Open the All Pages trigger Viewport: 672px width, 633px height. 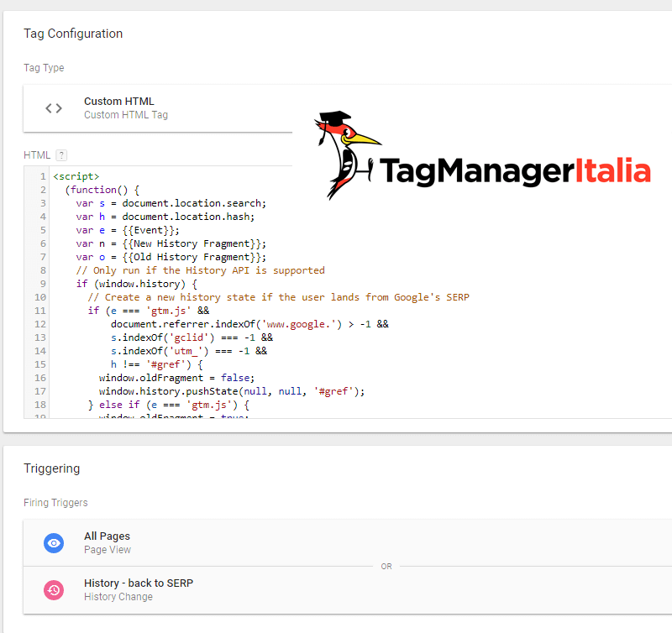point(348,542)
